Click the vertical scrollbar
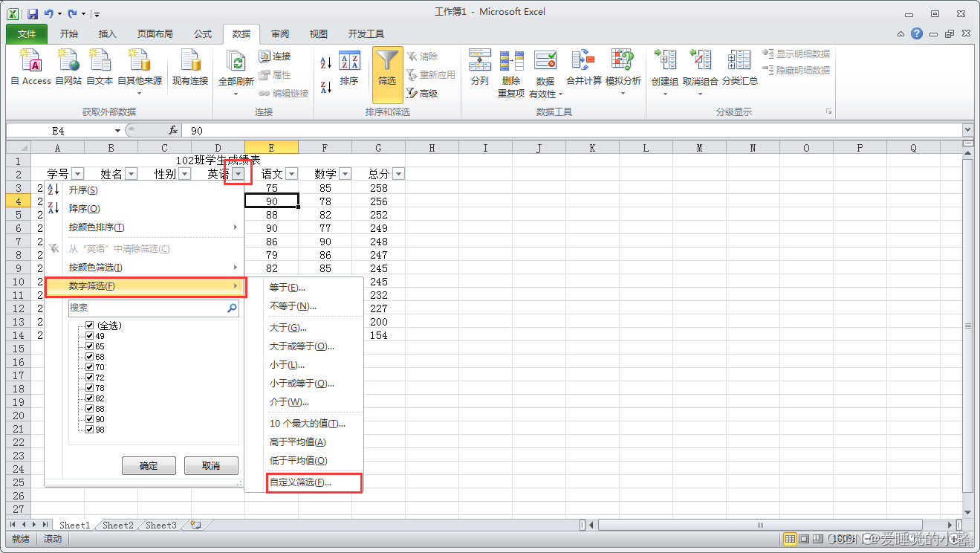The height and width of the screenshot is (553, 980). 967,326
